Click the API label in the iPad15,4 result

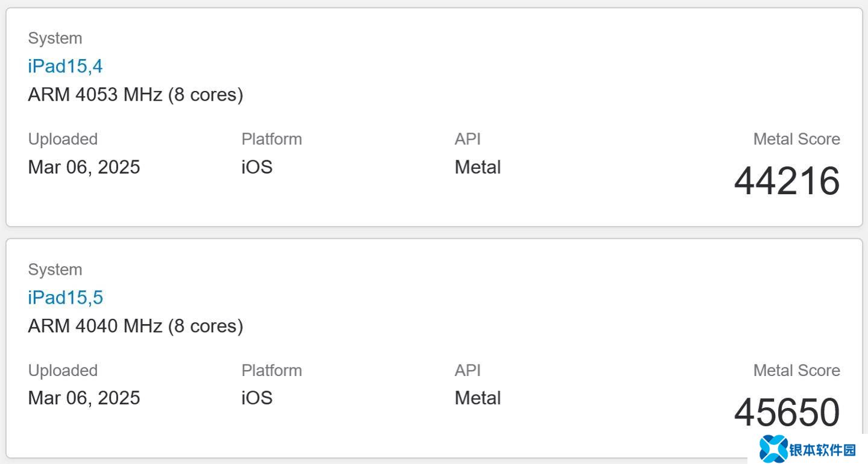(467, 139)
